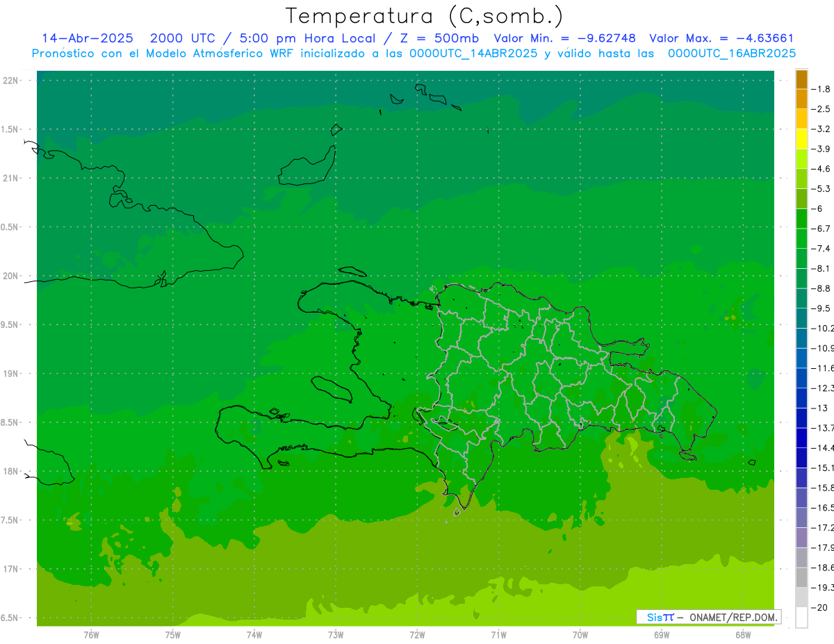Click the -10.2 colorbar value

pyautogui.click(x=821, y=328)
